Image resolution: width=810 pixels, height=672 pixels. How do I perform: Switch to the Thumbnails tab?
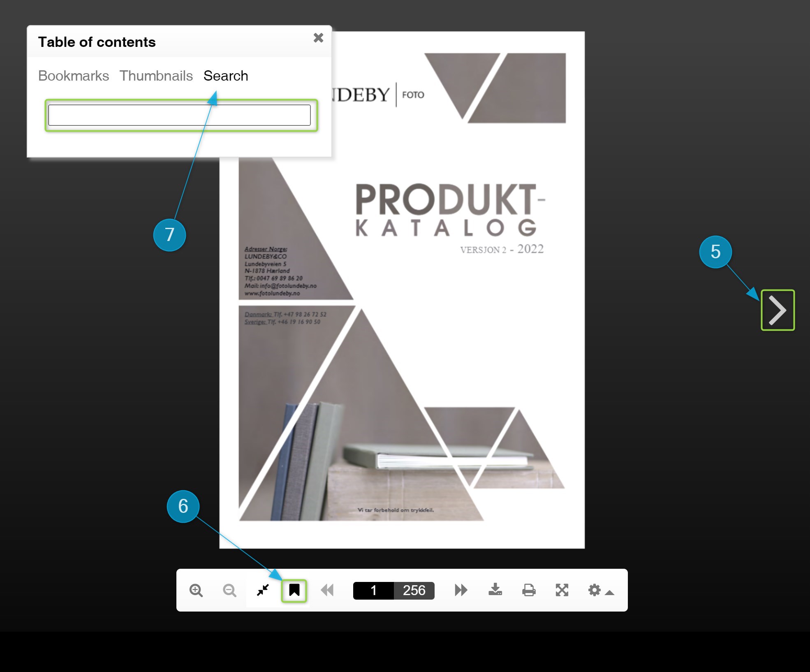coord(156,76)
